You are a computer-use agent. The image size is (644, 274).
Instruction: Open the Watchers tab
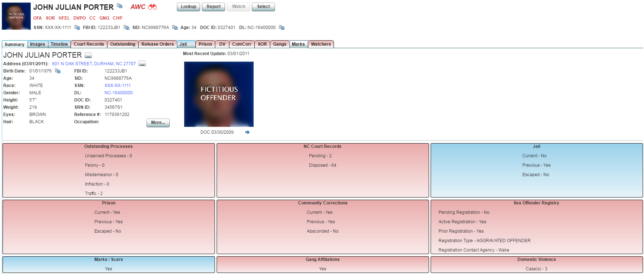click(x=321, y=44)
